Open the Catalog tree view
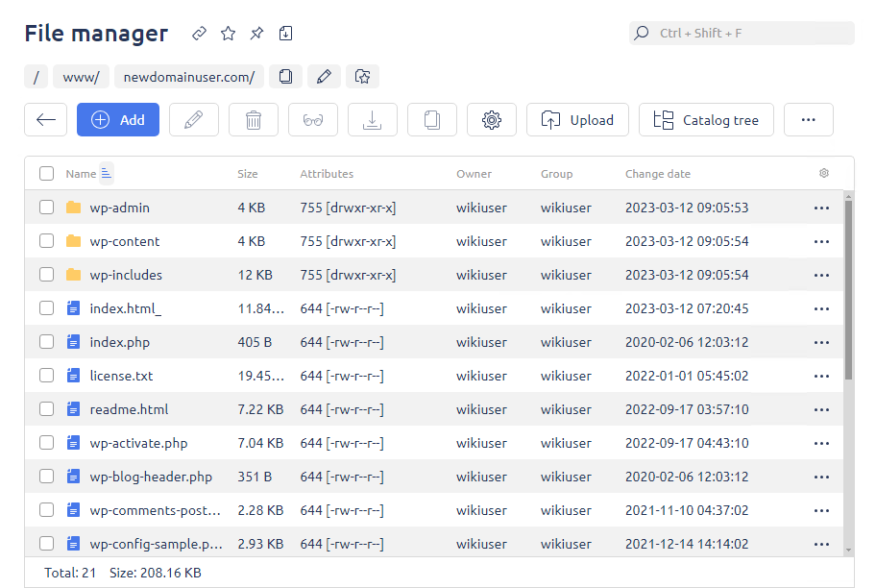 pos(706,119)
